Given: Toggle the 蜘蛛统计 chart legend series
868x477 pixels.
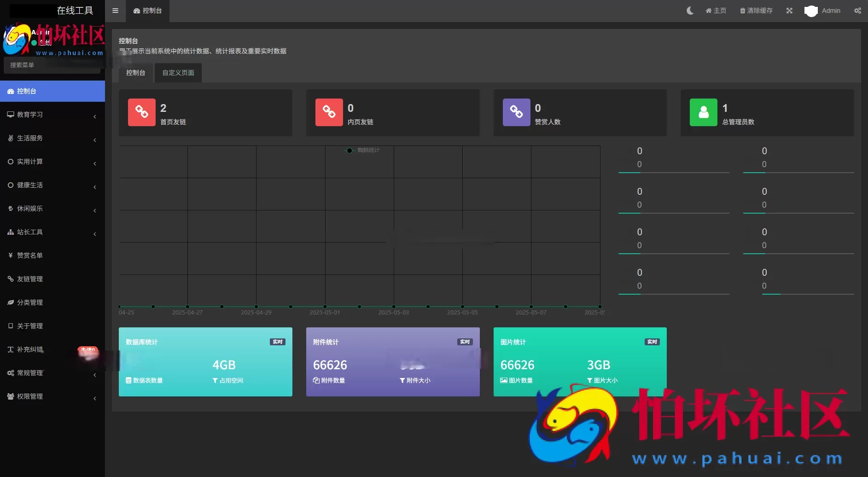Looking at the screenshot, I should tap(363, 150).
